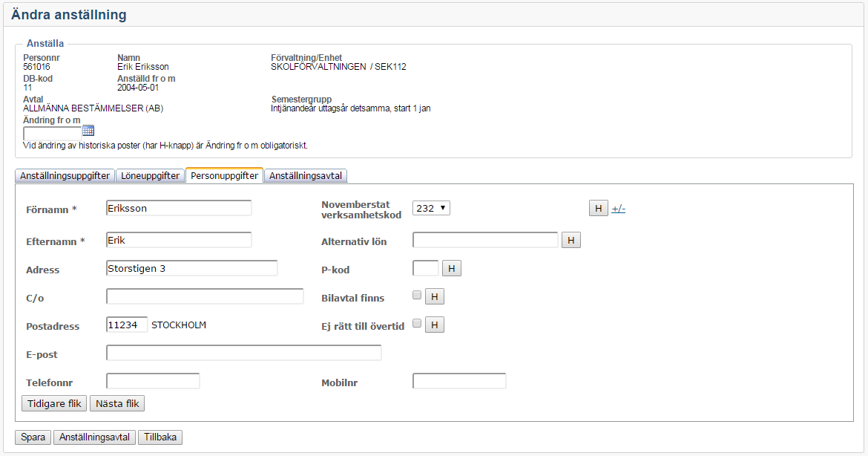Click the +/- link
868x456 pixels.
[x=618, y=209]
